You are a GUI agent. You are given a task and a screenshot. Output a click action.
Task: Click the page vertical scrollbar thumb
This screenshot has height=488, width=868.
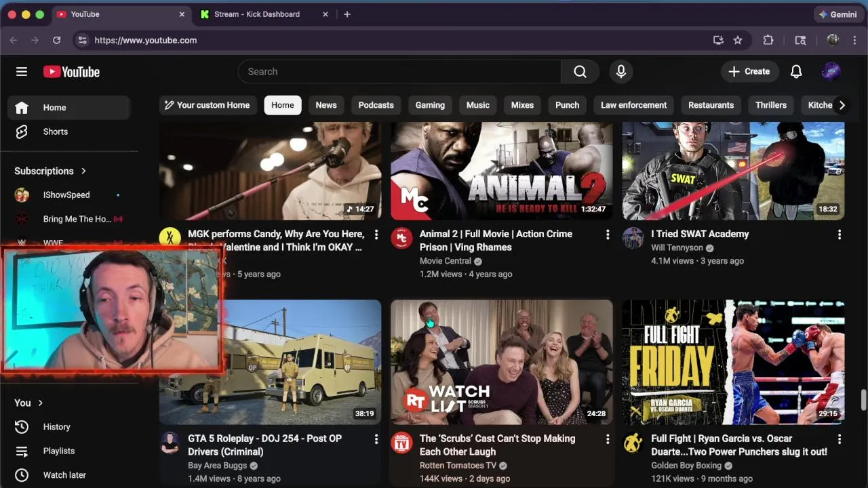click(x=863, y=400)
